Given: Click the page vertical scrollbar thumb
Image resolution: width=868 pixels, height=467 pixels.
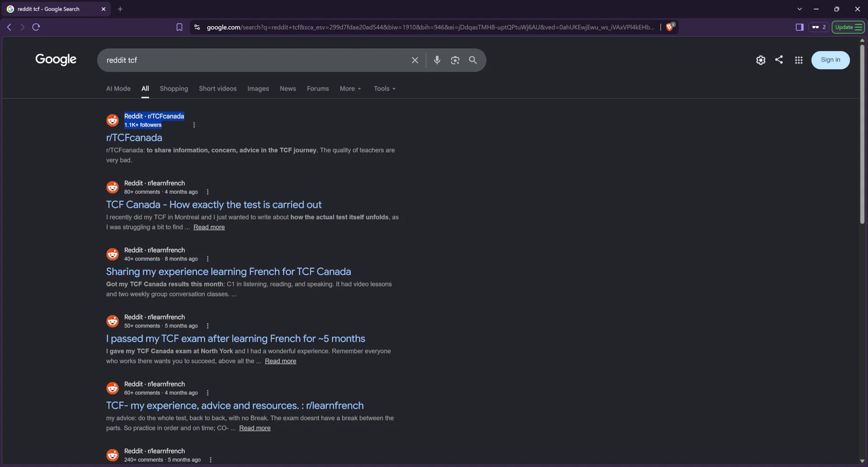Looking at the screenshot, I should pyautogui.click(x=862, y=134).
